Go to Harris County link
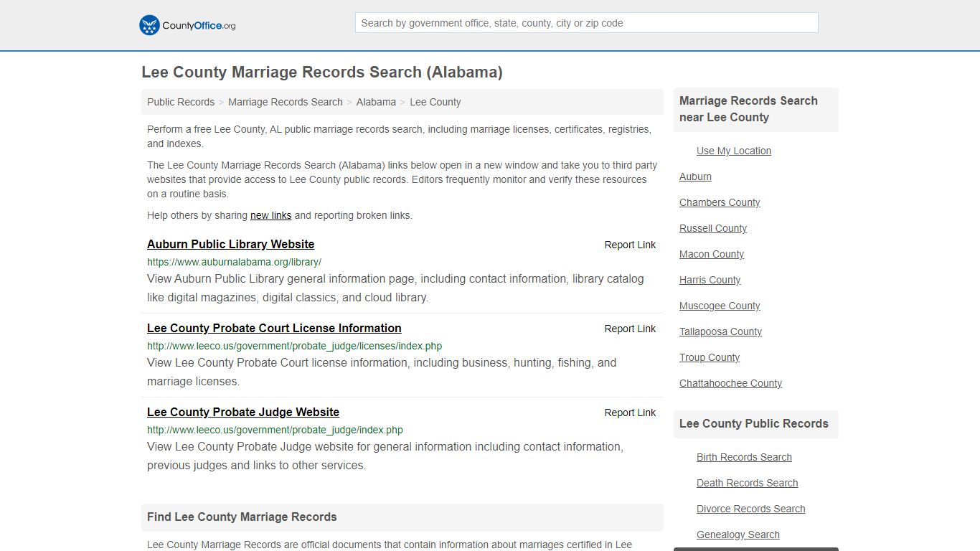The width and height of the screenshot is (980, 551). coord(710,280)
